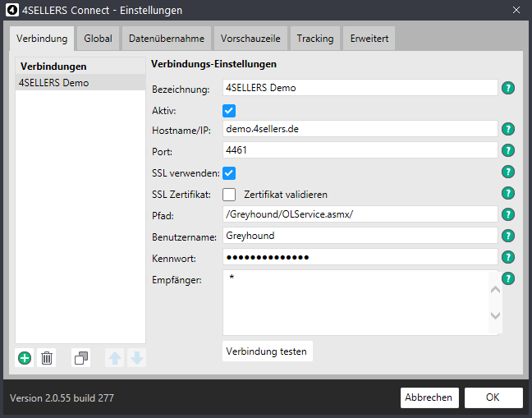Open help for the Hostname/IP field
The width and height of the screenshot is (532, 418).
tap(508, 129)
